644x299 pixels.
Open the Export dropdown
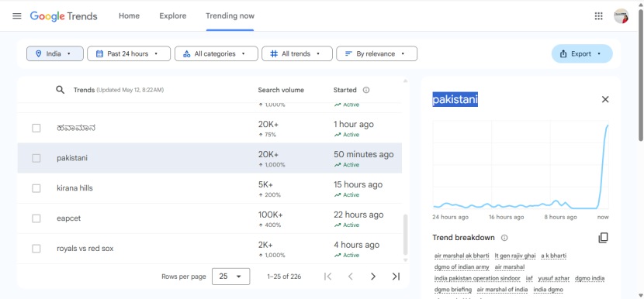coord(582,53)
